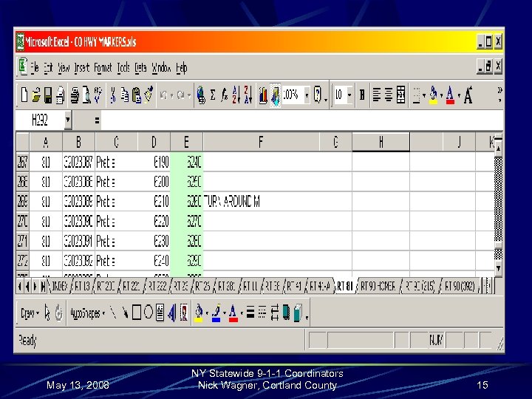The width and height of the screenshot is (532, 399).
Task: Center text with the toolbar icon
Action: coord(389,95)
